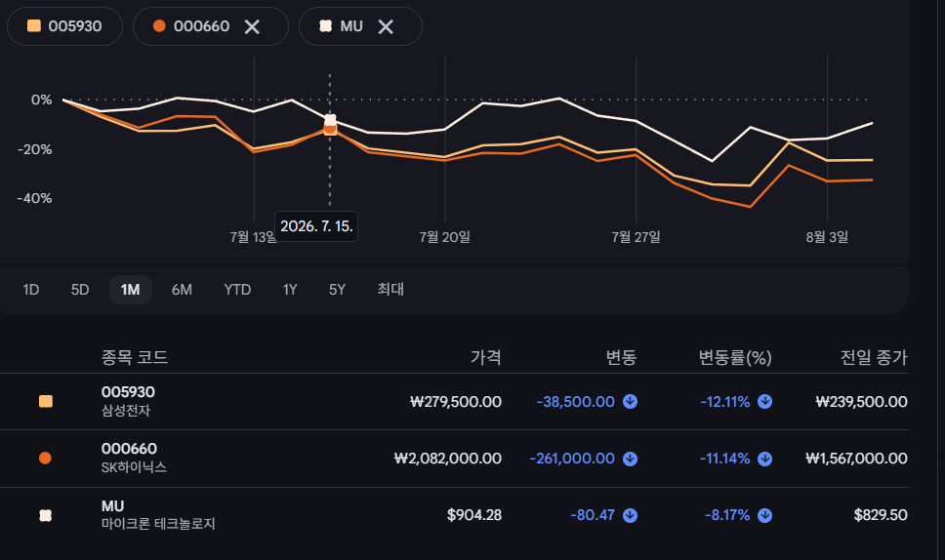Click the 2026. 7. 15. date tooltip
The width and height of the screenshot is (945, 560).
click(x=316, y=226)
